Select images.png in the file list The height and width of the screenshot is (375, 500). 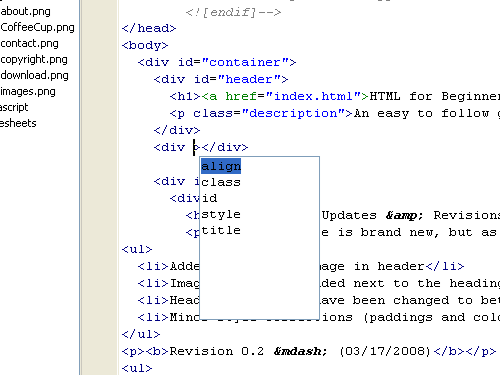(28, 91)
